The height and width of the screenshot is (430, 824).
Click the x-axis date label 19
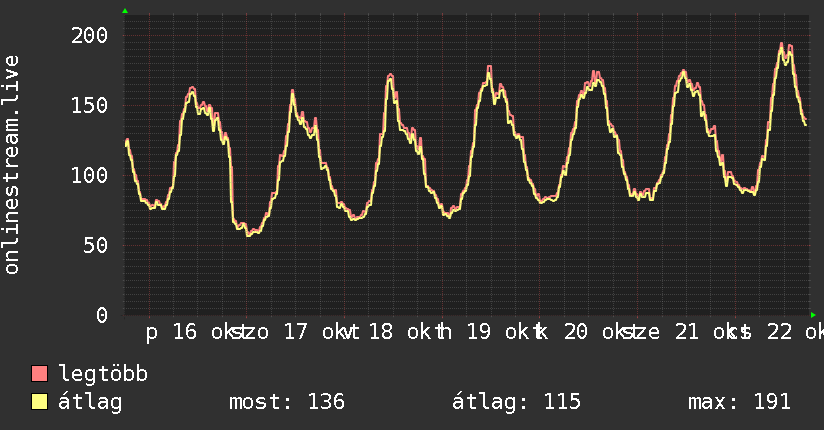(x=479, y=332)
